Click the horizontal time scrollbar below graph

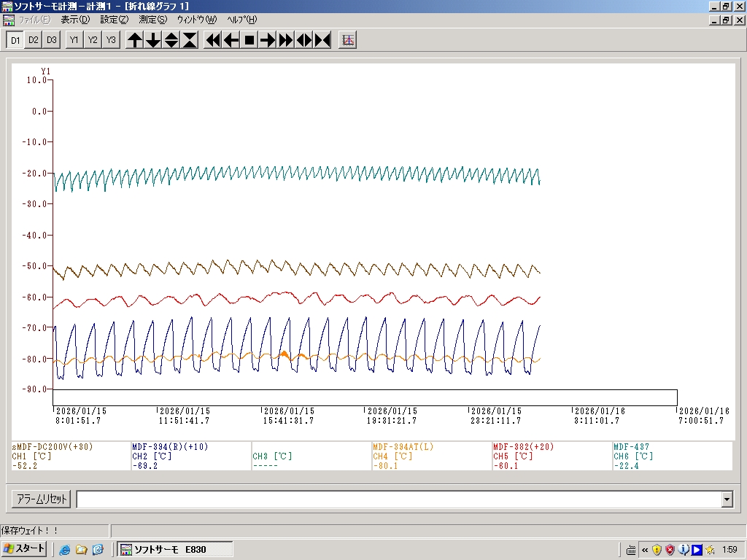pyautogui.click(x=365, y=397)
